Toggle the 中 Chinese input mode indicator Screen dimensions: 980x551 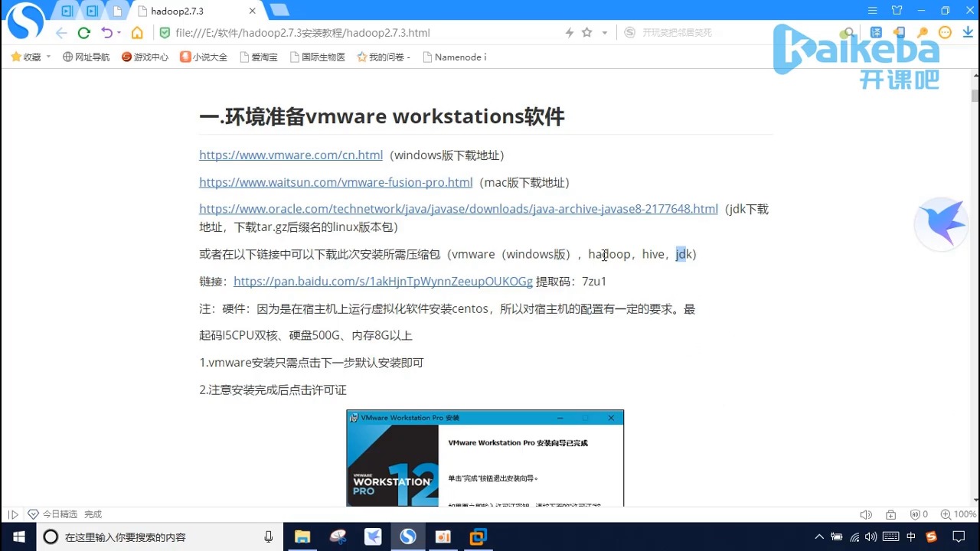911,536
